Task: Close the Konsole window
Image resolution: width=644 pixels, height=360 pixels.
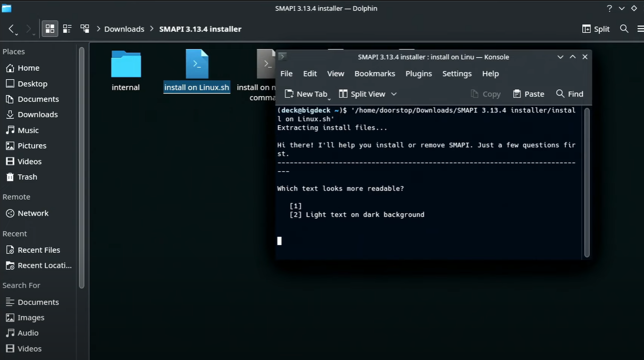Action: point(585,57)
